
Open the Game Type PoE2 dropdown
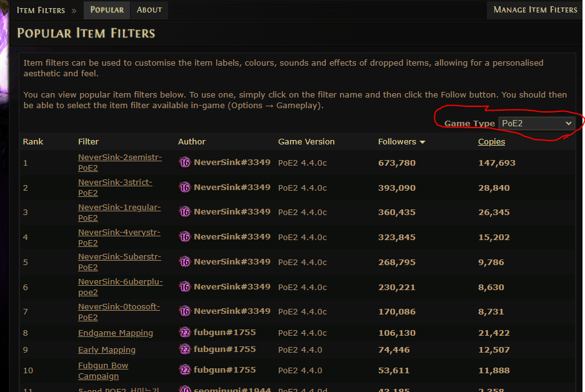click(536, 123)
